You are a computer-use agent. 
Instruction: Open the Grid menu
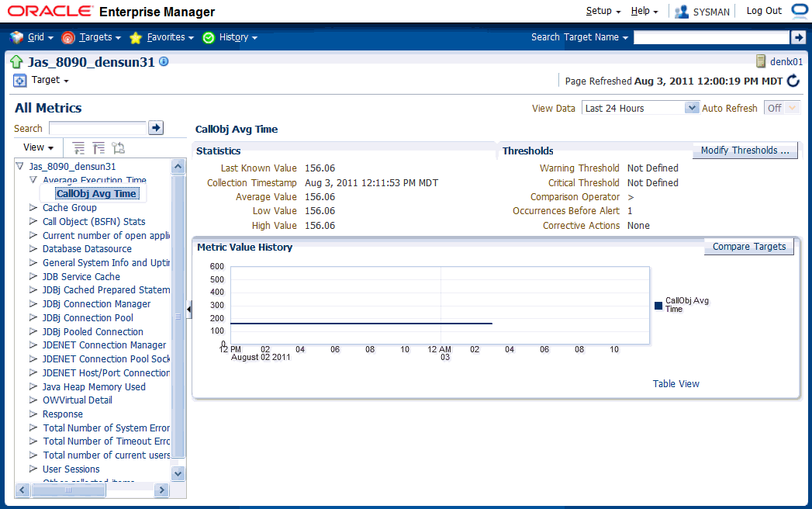[x=40, y=37]
